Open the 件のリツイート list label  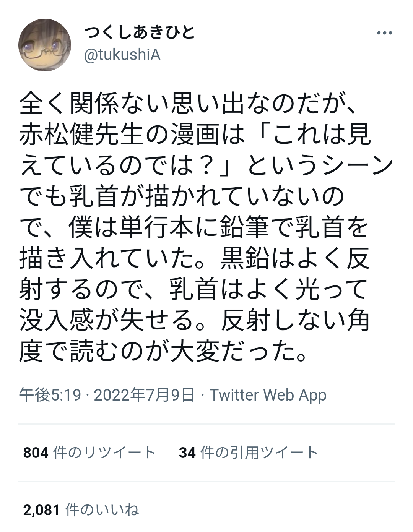(x=105, y=453)
